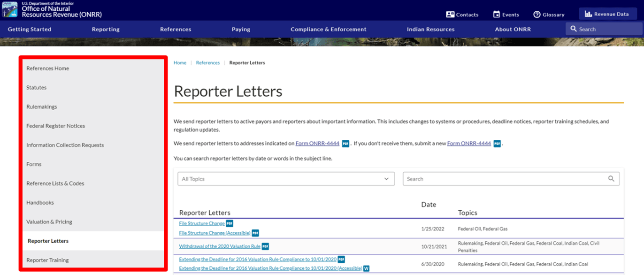Expand the All Topics dropdown
This screenshot has height=275, width=644.
pos(286,179)
